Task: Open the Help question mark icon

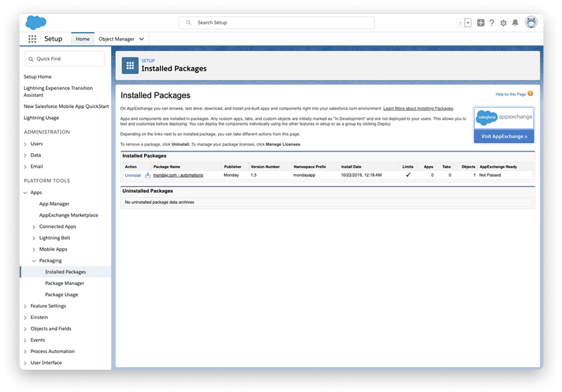Action: tap(492, 23)
